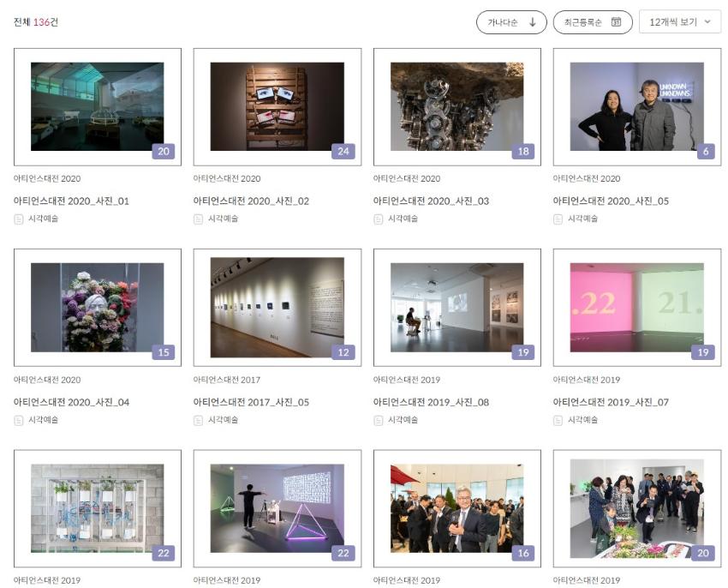Open the pink and green .22 21. thumbnail

point(636,307)
